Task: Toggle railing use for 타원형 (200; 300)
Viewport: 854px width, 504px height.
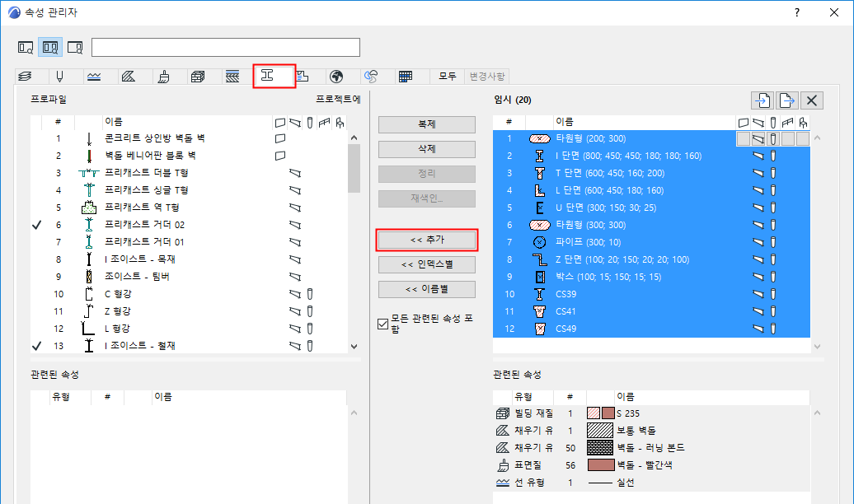Action: click(x=787, y=138)
